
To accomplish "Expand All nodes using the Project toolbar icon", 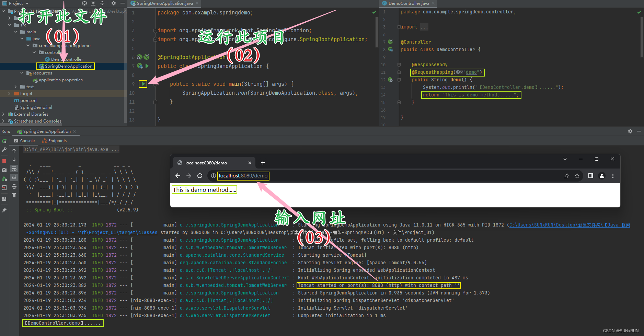I will tap(93, 3).
